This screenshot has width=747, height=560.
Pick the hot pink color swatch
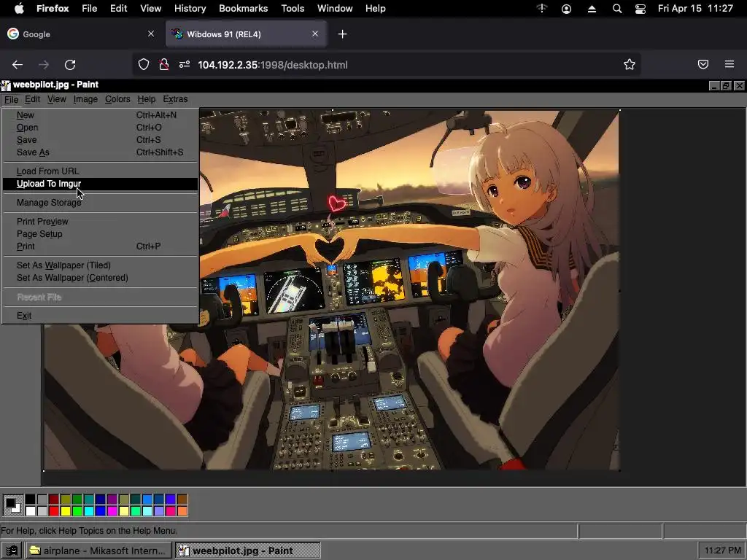click(x=171, y=511)
